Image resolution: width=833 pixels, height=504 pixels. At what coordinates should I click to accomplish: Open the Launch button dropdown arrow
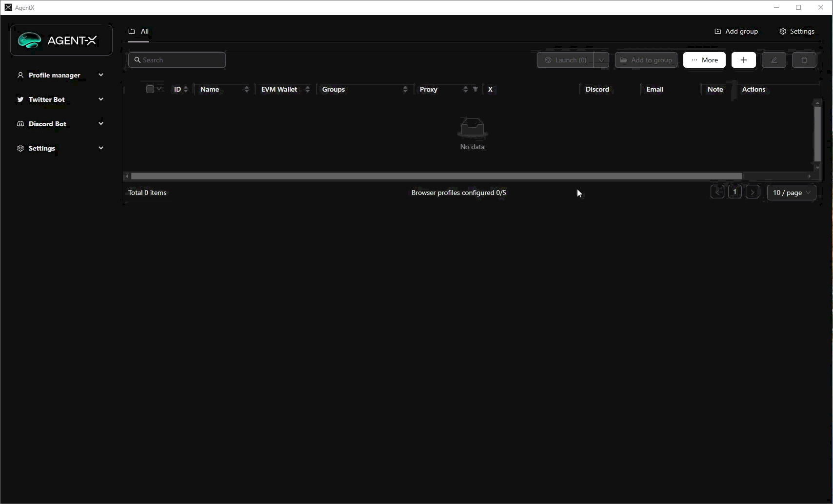click(601, 60)
